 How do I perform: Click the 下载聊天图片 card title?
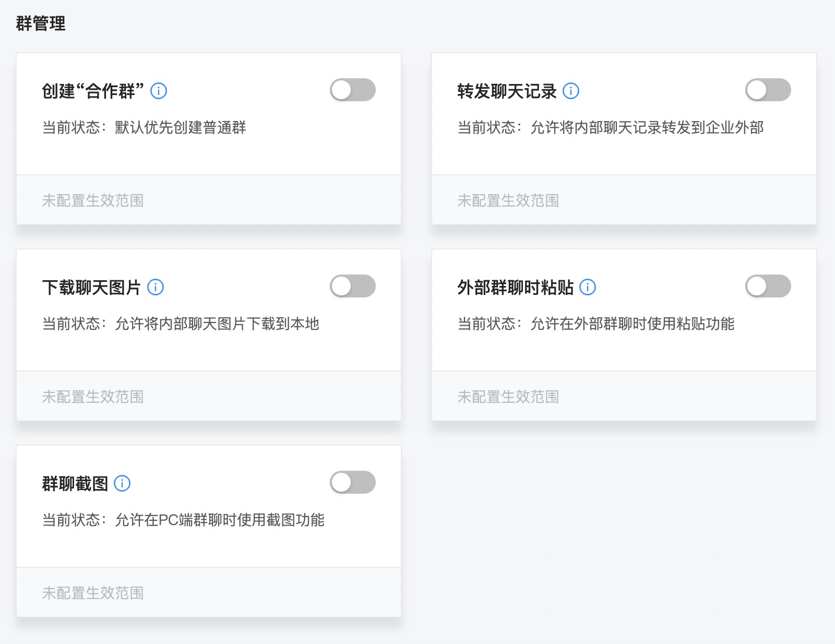[92, 288]
